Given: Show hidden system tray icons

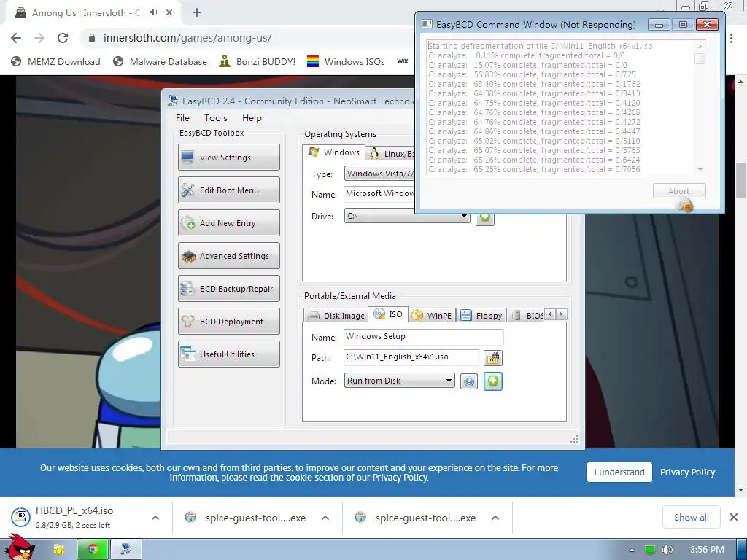Looking at the screenshot, I should click(x=632, y=550).
